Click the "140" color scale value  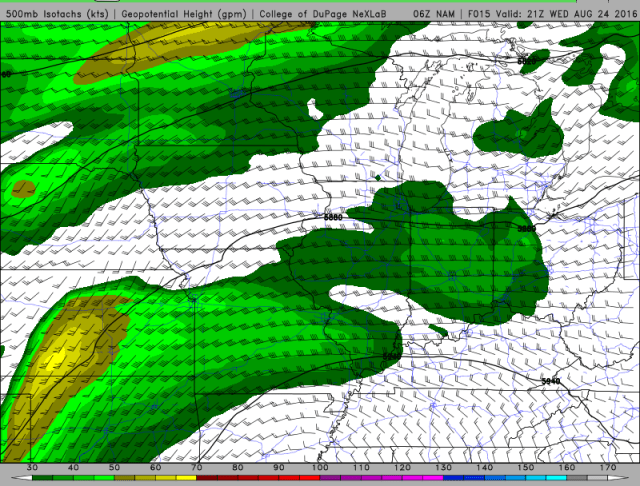[x=484, y=468]
